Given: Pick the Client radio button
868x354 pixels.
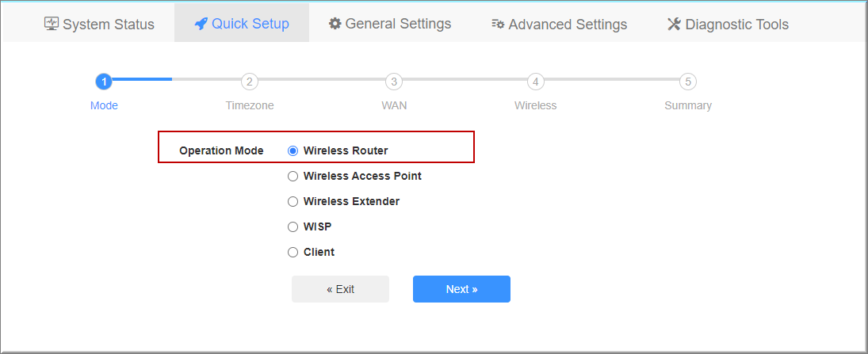Looking at the screenshot, I should 293,252.
